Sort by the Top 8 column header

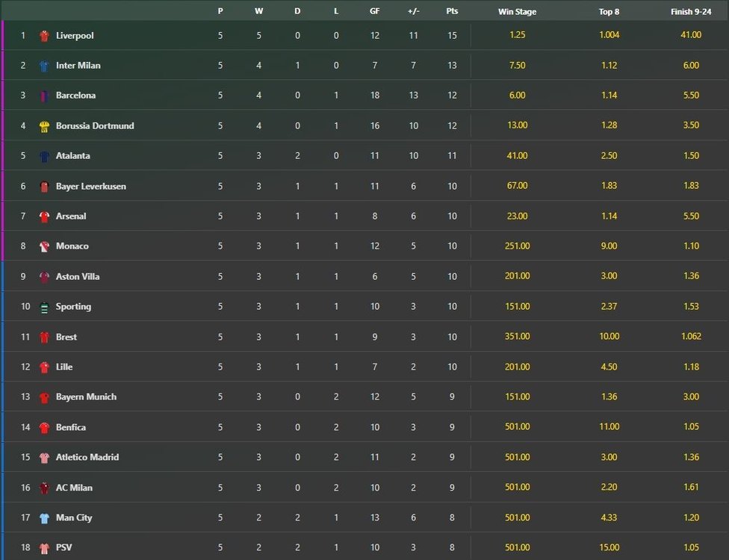click(609, 11)
